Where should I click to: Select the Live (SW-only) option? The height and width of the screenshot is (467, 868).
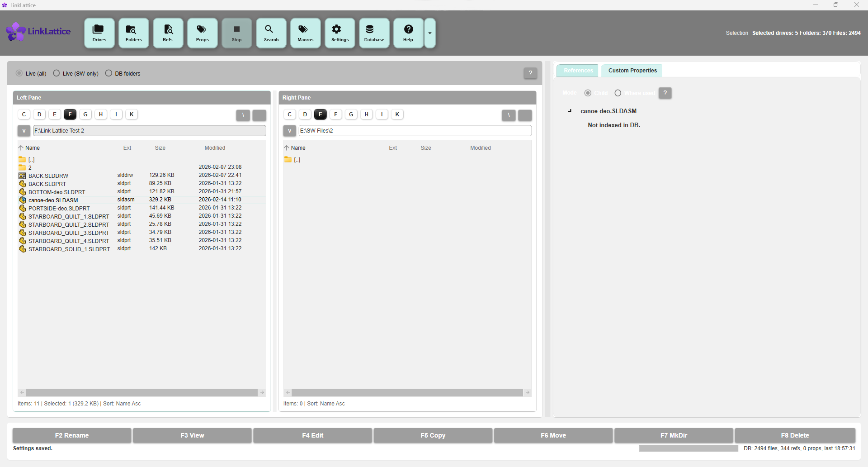pos(56,73)
